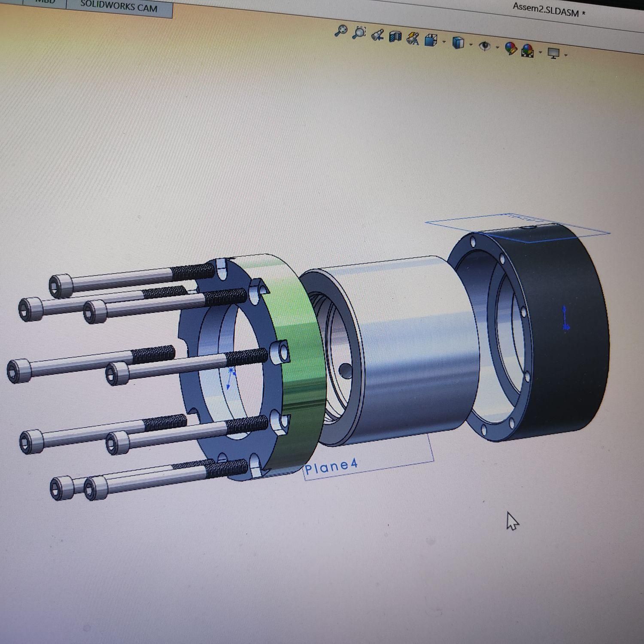
Task: Click the Edit Appearance icon
Action: [510, 49]
